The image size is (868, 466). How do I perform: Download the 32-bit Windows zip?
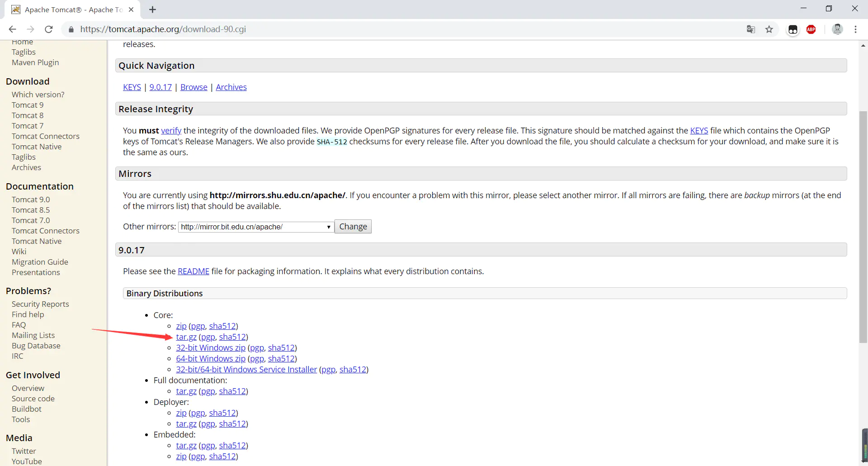click(x=211, y=348)
